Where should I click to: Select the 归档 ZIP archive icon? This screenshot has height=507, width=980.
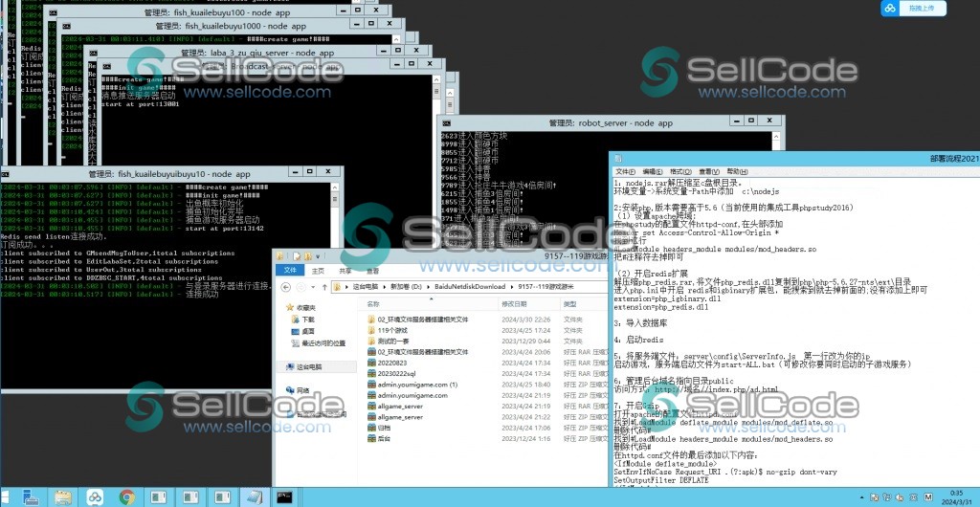[x=370, y=428]
